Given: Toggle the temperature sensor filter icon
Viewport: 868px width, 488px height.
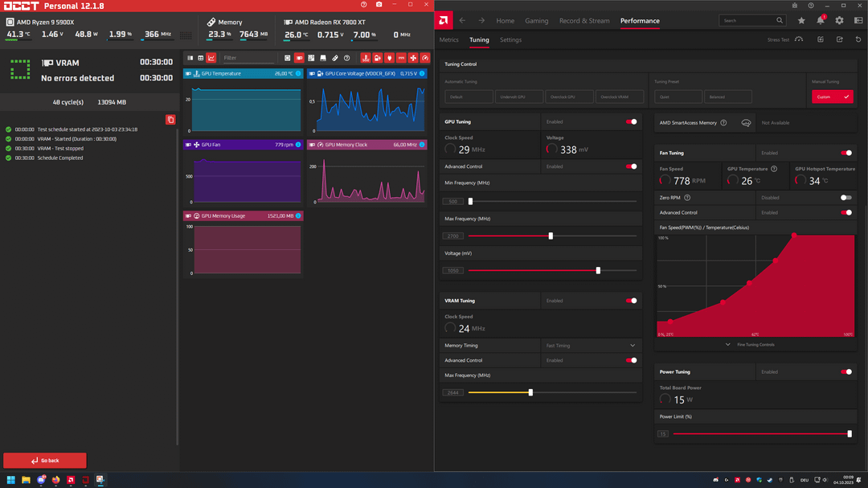Looking at the screenshot, I should click(x=366, y=58).
